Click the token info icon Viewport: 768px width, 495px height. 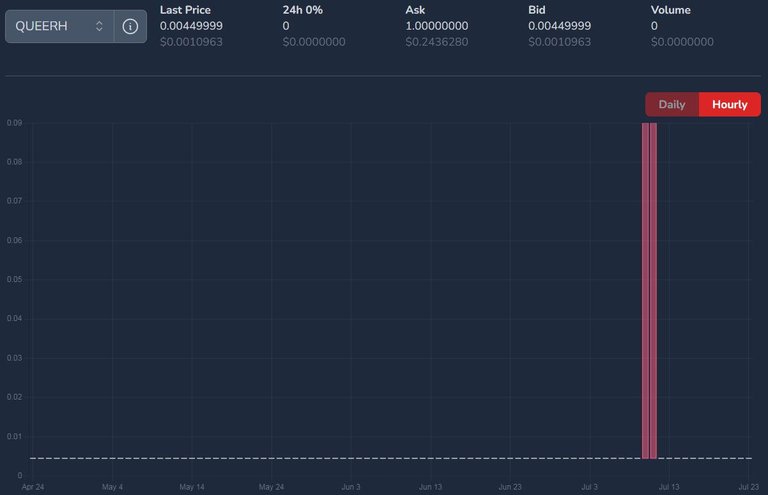[130, 26]
